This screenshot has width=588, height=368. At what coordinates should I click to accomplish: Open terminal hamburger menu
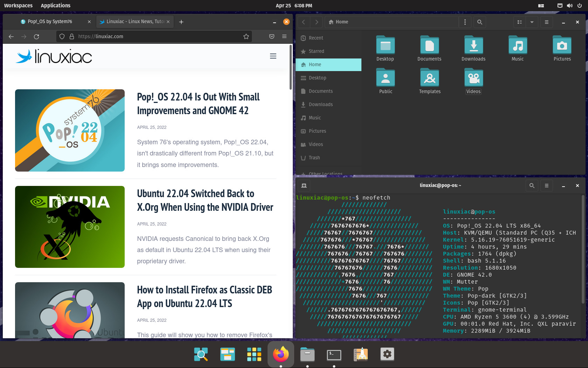coord(547,186)
